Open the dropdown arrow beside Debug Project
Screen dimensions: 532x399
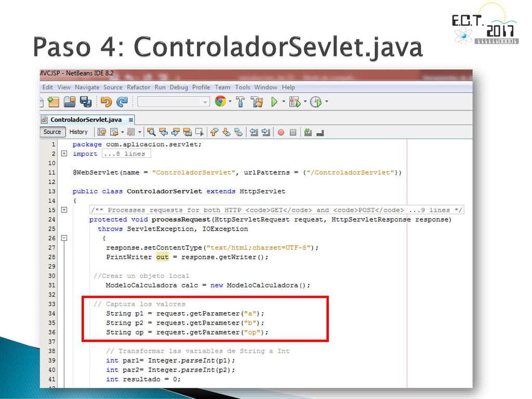[305, 101]
